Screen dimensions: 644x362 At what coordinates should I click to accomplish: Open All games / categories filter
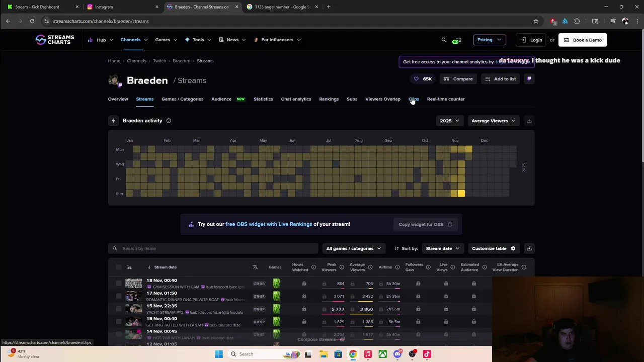(x=353, y=248)
